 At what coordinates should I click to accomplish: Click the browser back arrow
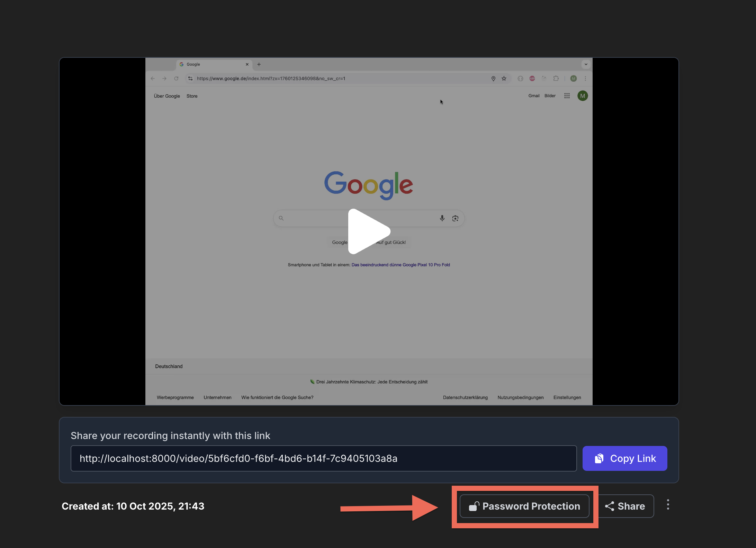coord(153,79)
